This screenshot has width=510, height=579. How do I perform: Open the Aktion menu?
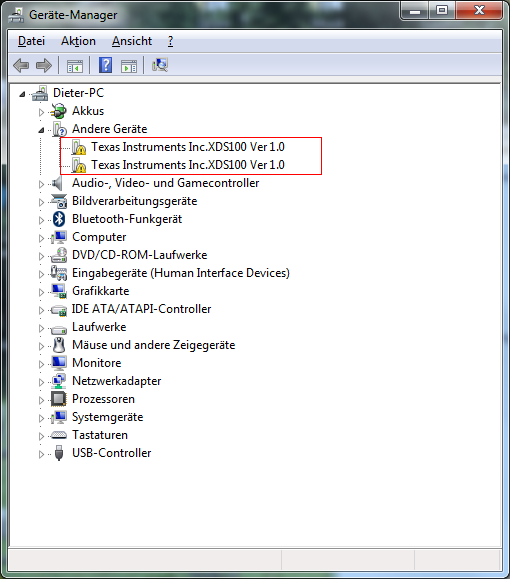(x=78, y=41)
